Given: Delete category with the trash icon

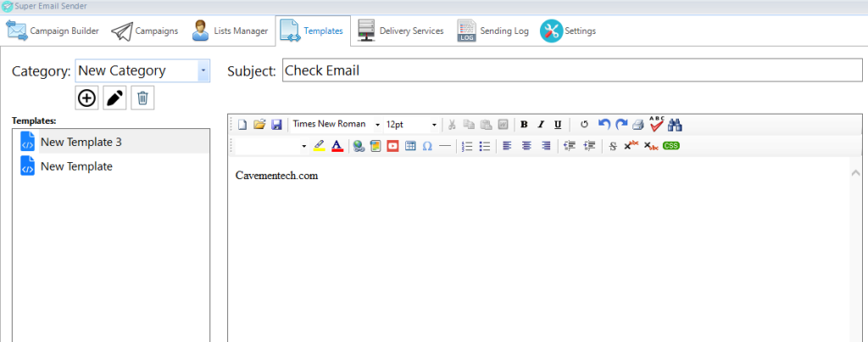Looking at the screenshot, I should [x=142, y=98].
